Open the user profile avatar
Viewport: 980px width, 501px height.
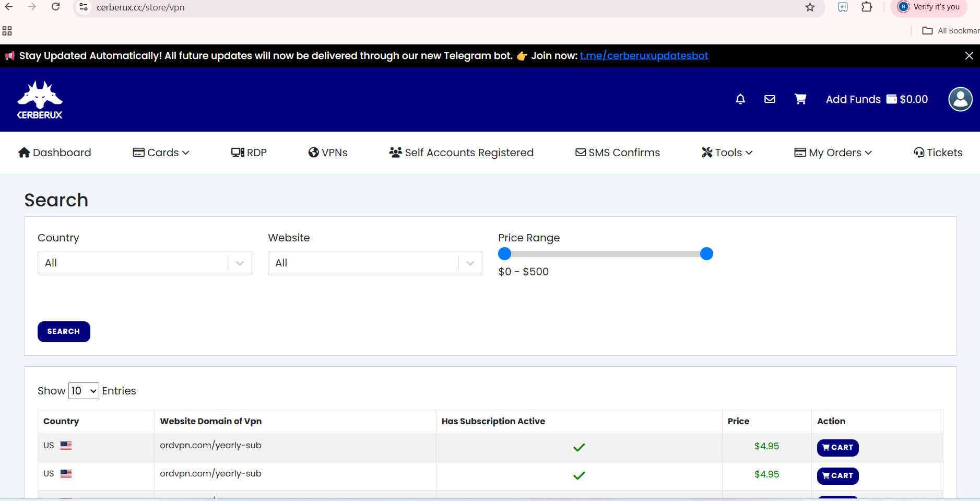[x=960, y=99]
